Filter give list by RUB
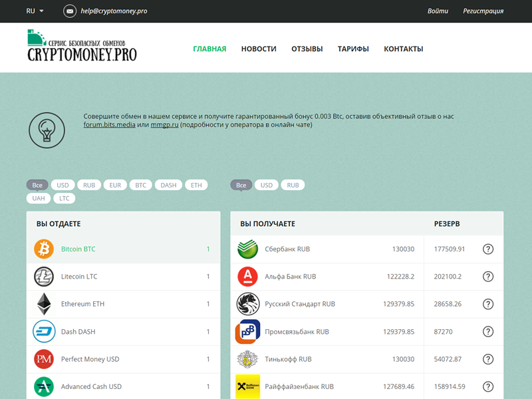This screenshot has height=399, width=532. pyautogui.click(x=89, y=185)
